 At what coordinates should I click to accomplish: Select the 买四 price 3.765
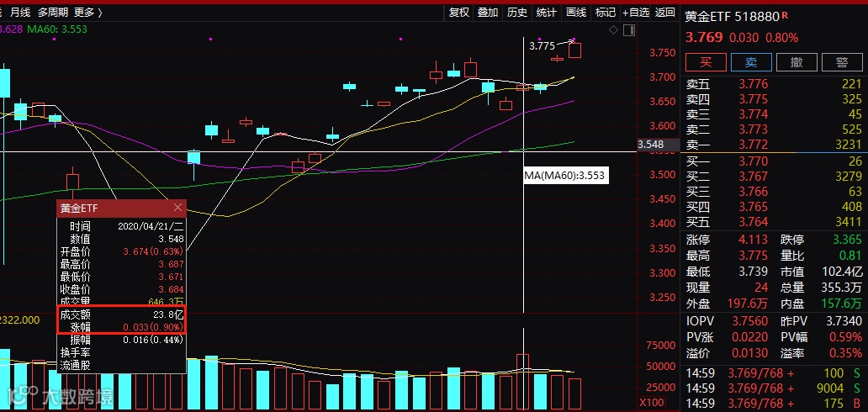point(754,207)
